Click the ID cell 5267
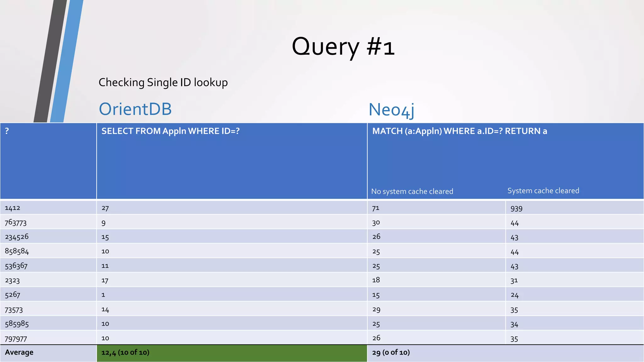Screen dimensions: 644x362 [x=48, y=294]
